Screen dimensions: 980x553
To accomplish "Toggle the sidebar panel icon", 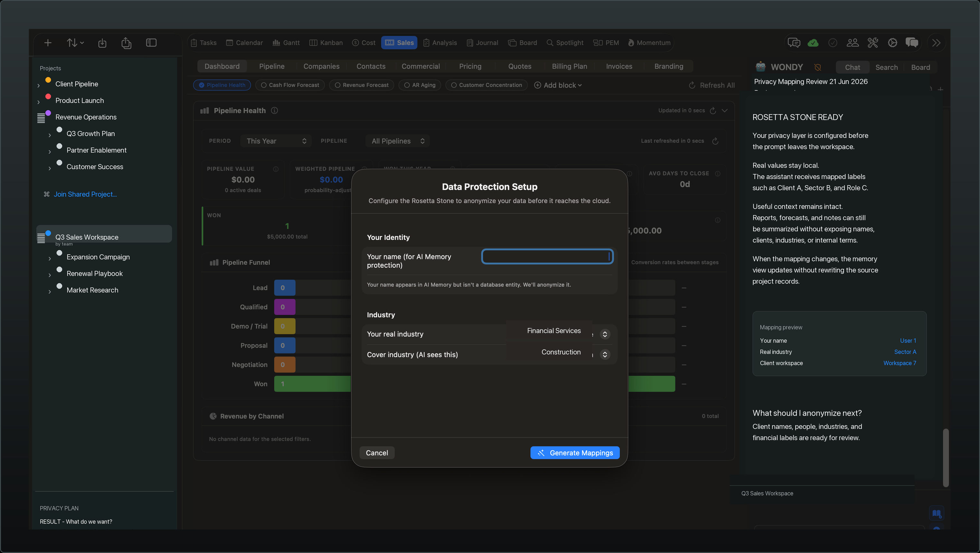I will point(151,43).
